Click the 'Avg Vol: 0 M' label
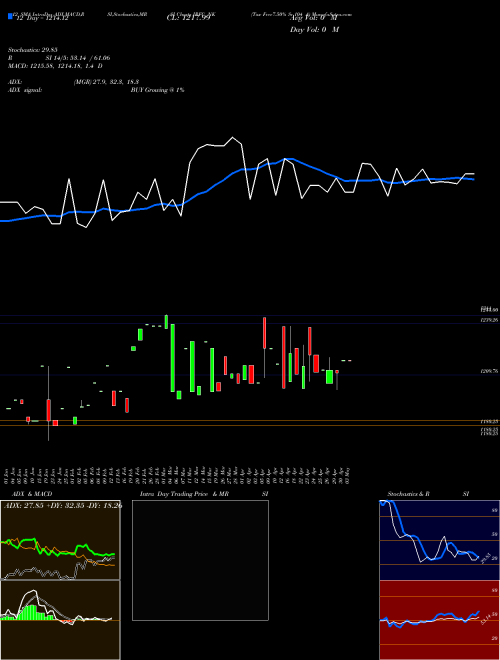The height and width of the screenshot is (660, 500). tap(314, 18)
